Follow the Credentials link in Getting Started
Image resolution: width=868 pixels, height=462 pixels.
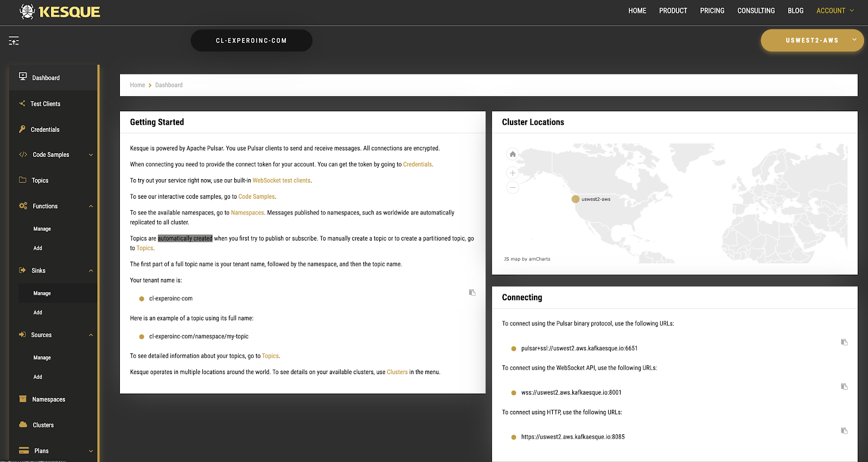pyautogui.click(x=417, y=164)
